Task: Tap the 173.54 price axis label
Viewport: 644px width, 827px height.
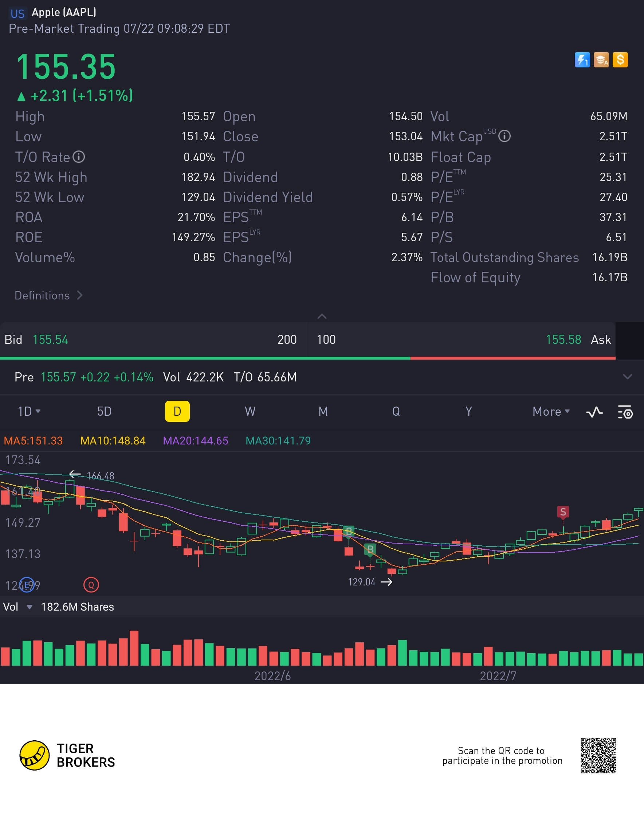Action: coord(23,460)
